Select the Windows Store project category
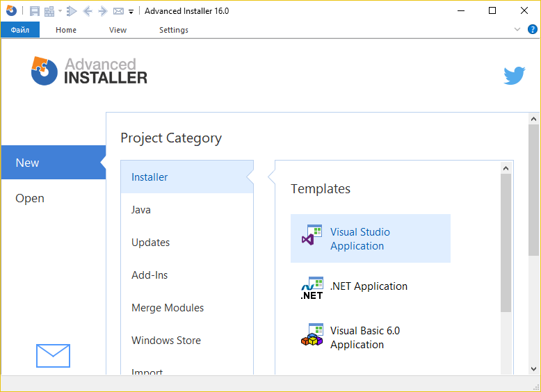Viewport: 541px width, 392px height. [x=187, y=341]
